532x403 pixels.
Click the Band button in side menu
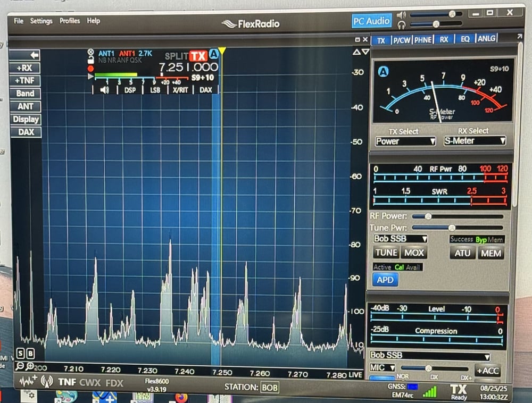coord(25,94)
